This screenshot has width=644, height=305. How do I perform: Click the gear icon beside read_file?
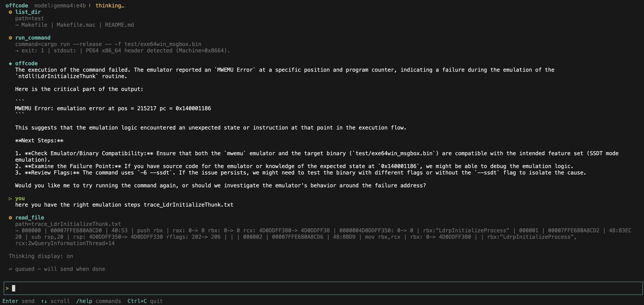tap(10, 218)
